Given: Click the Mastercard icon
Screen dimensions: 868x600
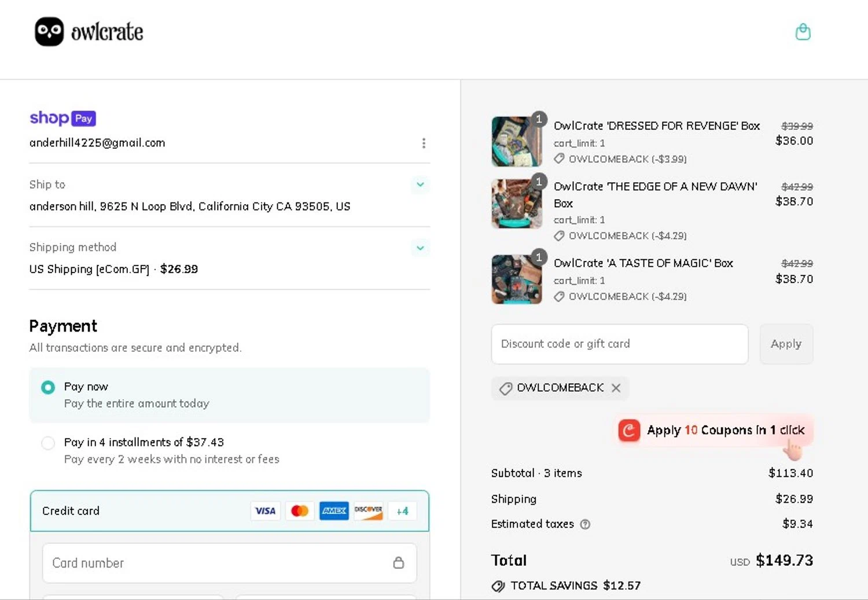Looking at the screenshot, I should click(300, 511).
